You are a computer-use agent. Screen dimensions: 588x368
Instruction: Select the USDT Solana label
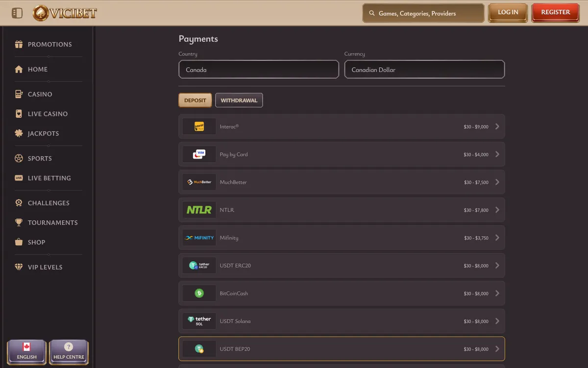[235, 321]
